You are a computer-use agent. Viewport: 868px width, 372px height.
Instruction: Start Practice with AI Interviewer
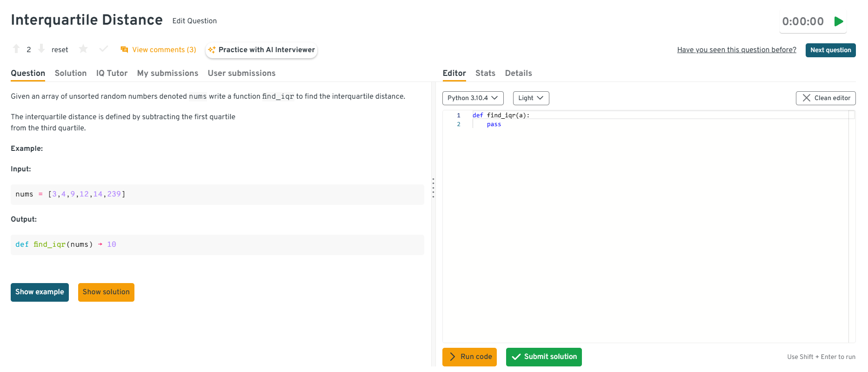tap(261, 50)
